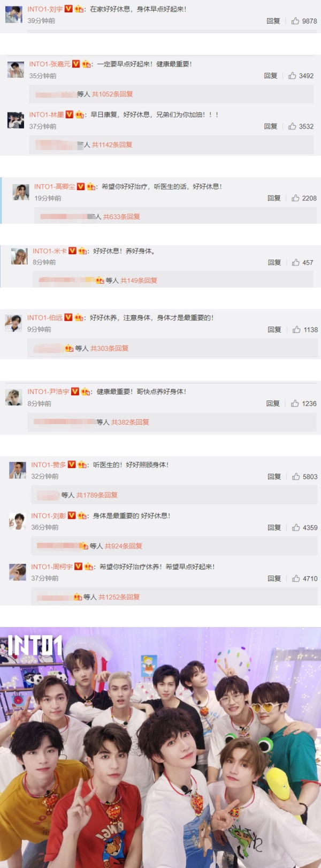
Task: Open the INTO1 group photo
Action: point(160,748)
